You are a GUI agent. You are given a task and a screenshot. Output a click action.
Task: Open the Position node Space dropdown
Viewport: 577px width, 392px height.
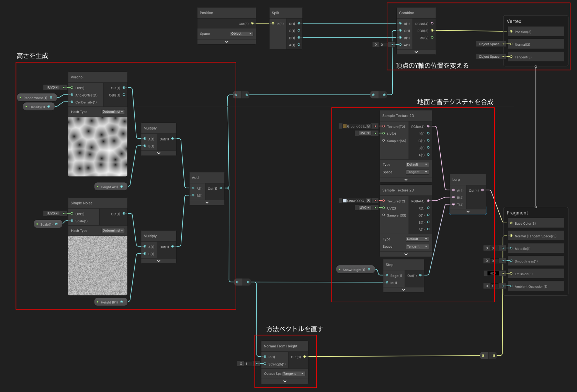tap(241, 34)
